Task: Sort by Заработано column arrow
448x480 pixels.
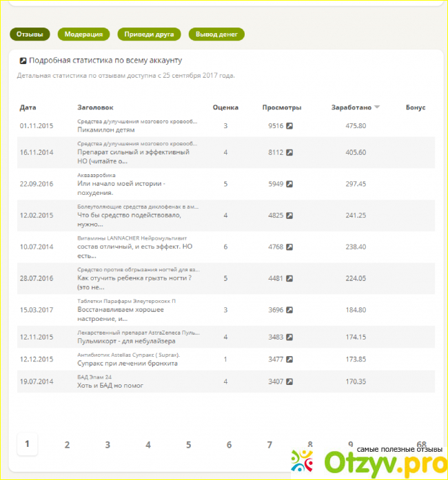Action: (377, 107)
